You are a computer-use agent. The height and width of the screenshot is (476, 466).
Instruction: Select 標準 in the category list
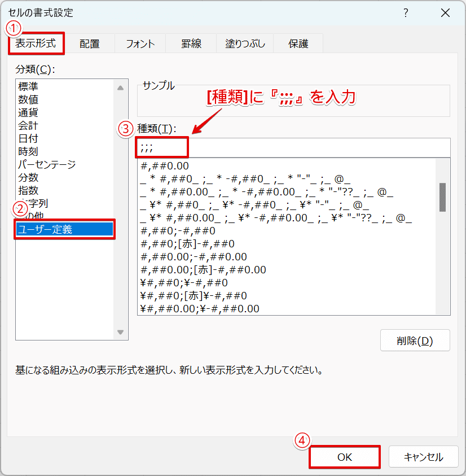28,86
